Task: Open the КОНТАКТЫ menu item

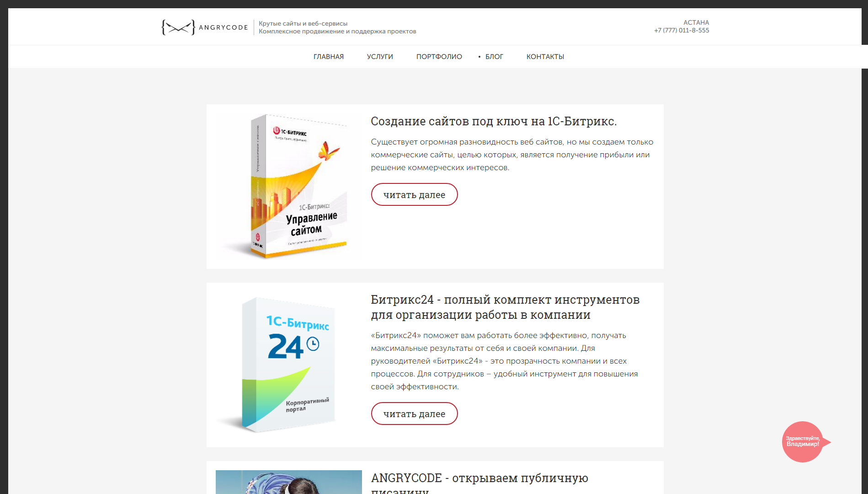Action: tap(545, 57)
